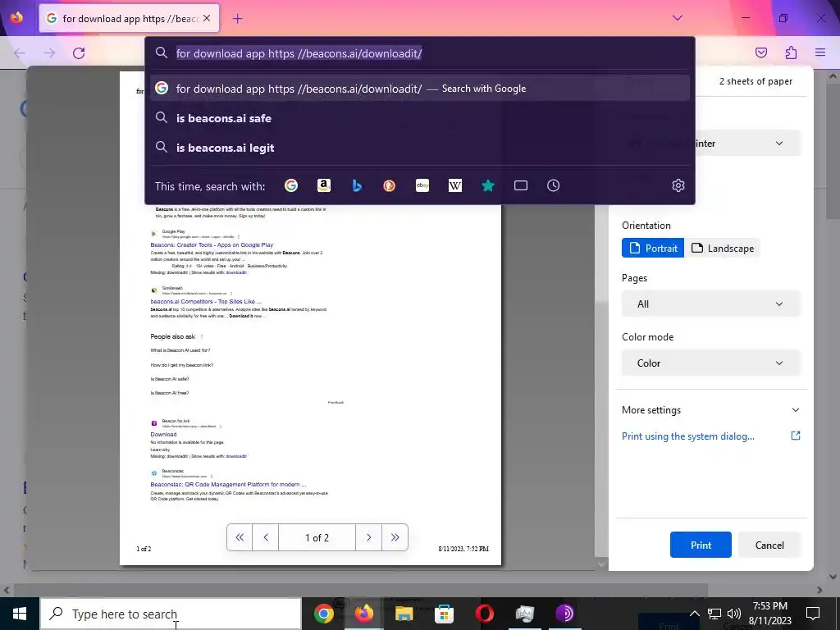
Task: Select 'Search with Google' suggestion row
Action: [x=420, y=89]
